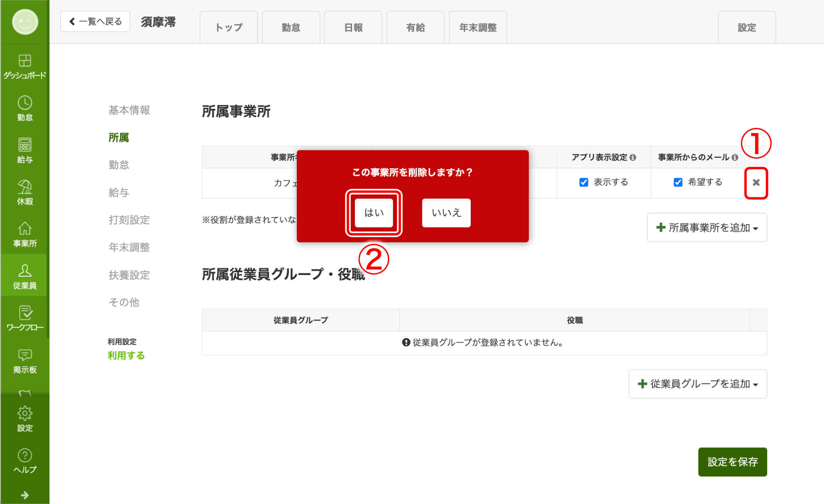Expand sidebar with bottom arrow
This screenshot has height=504, width=824.
[x=25, y=495]
